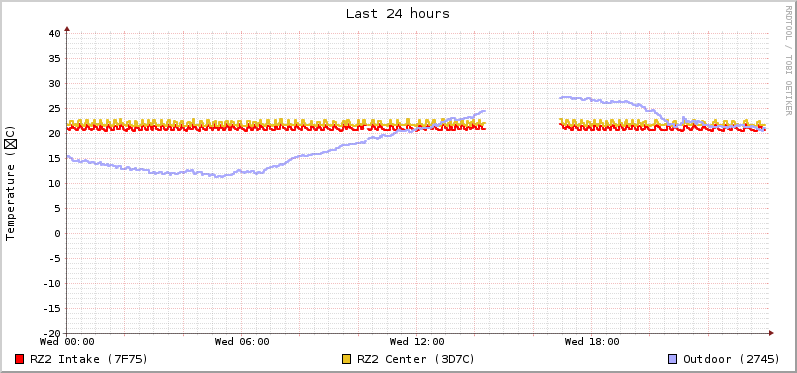Click the Wed 12:00 time axis label
Image resolution: width=797 pixels, height=373 pixels.
pos(417,341)
